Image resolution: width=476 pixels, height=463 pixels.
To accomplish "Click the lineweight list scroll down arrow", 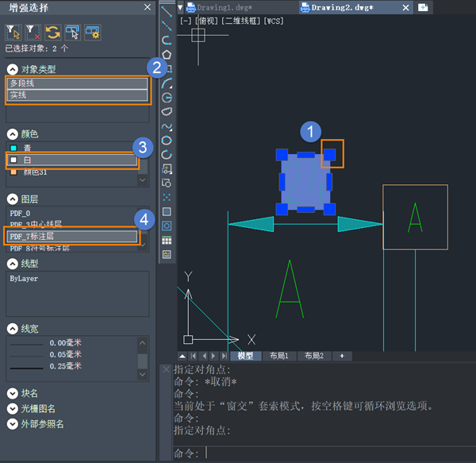I will 142,375.
